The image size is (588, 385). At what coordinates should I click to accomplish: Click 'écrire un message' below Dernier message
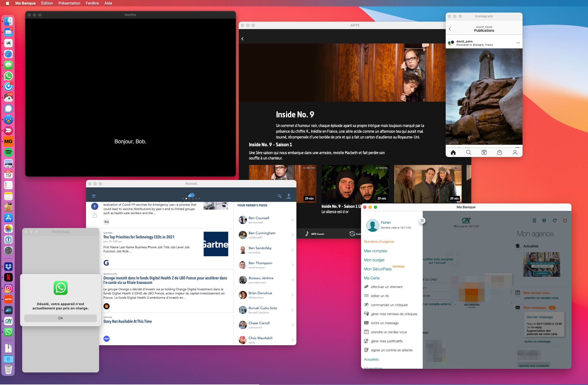pos(537,341)
